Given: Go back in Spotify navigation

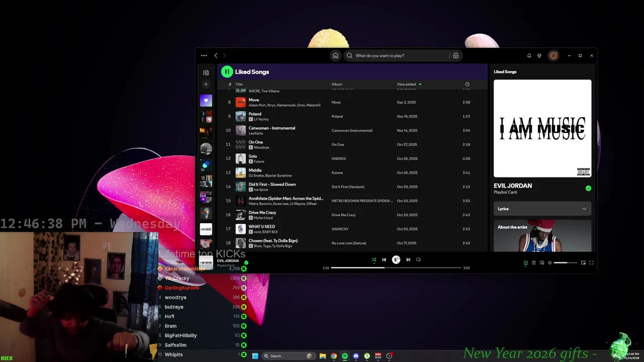Looking at the screenshot, I should pos(216,56).
